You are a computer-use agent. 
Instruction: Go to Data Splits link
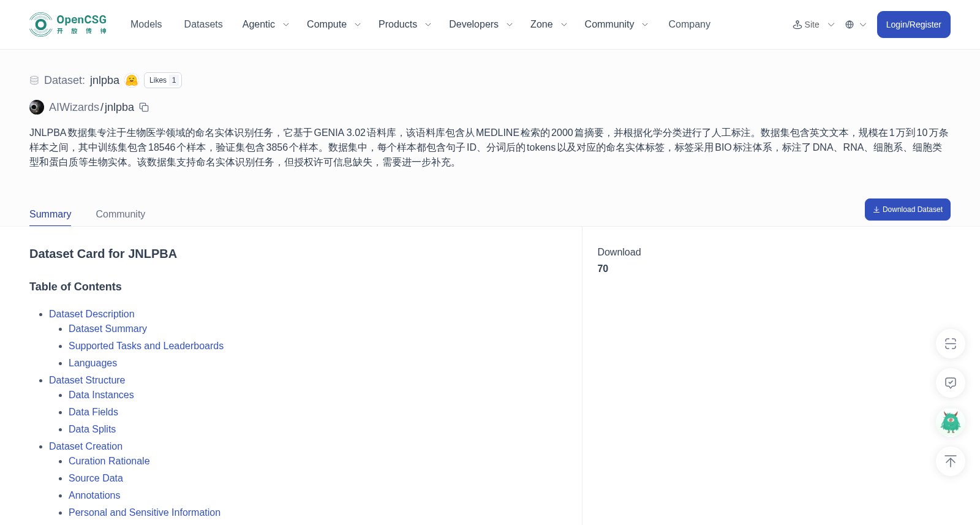92,429
